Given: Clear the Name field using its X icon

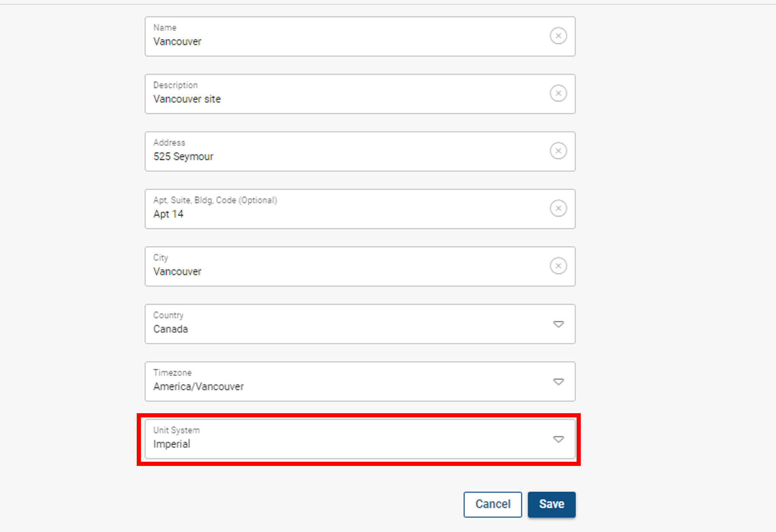Looking at the screenshot, I should pos(558,36).
